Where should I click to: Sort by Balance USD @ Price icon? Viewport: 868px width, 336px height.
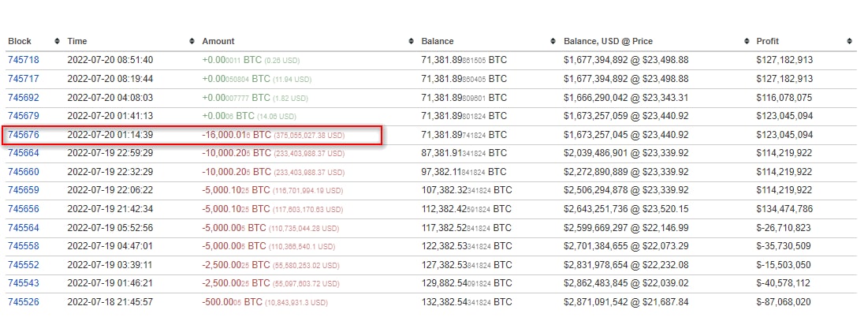click(747, 41)
